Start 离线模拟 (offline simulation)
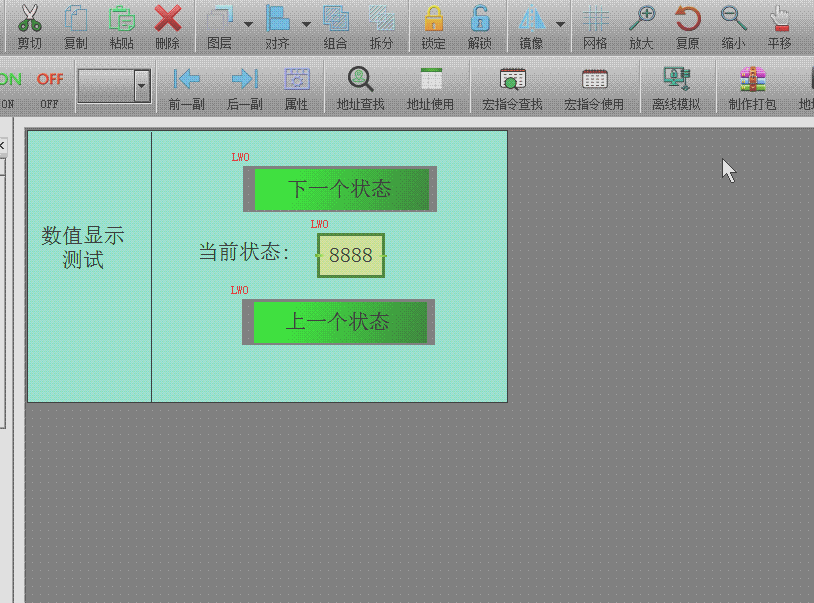The width and height of the screenshot is (814, 603). click(x=676, y=81)
